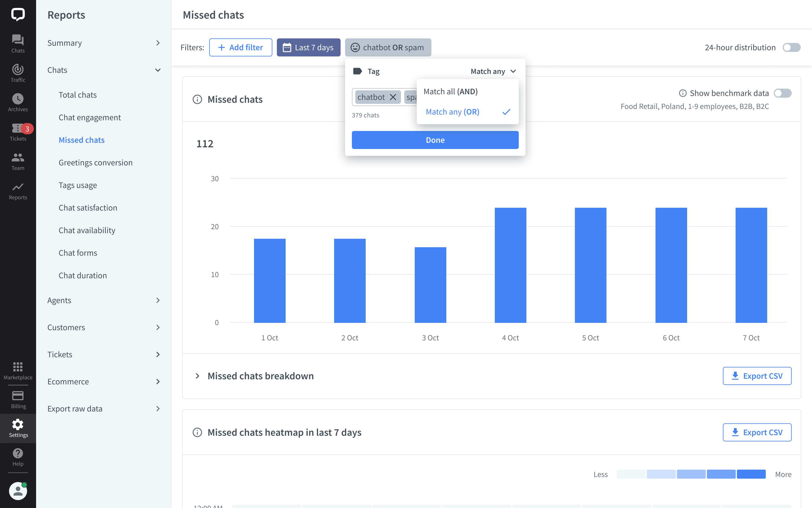Click the info icon next to Missed chats heatmap

pos(197,432)
